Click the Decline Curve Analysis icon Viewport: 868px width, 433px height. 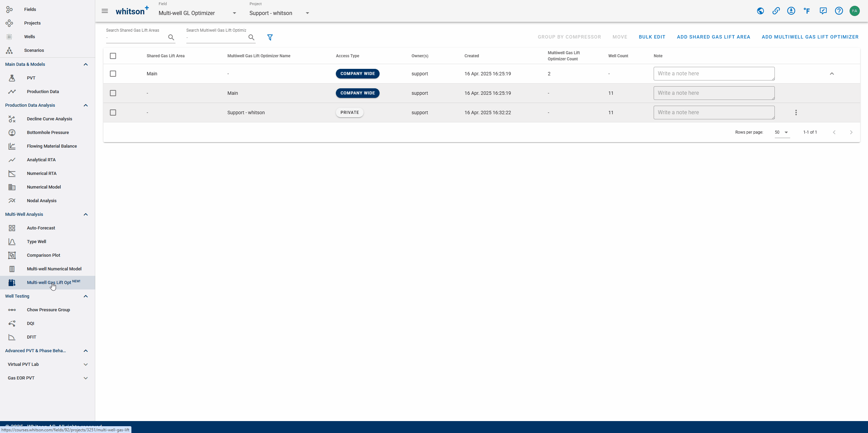click(12, 119)
